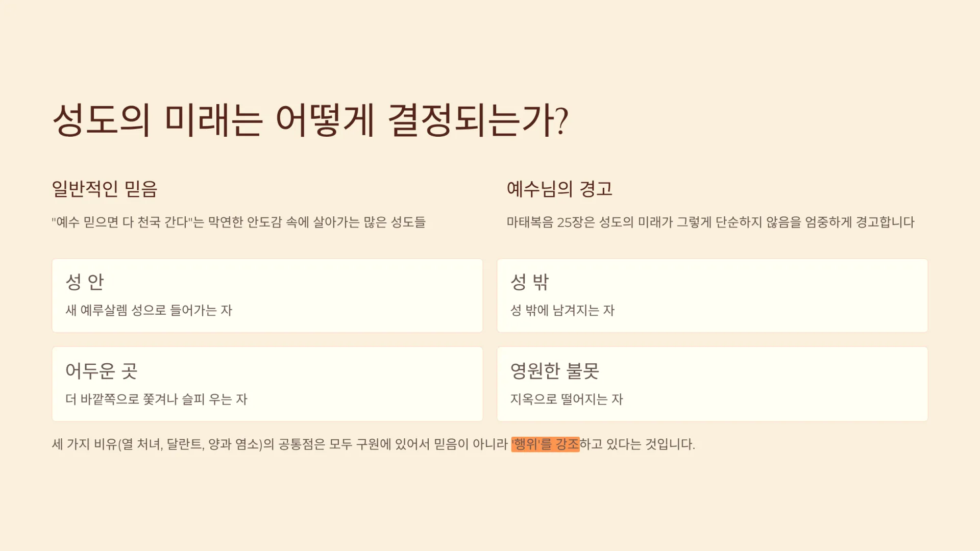
Task: Click the text 더 바깥쪽으로 쫓겨나 슬피 우는 자
Action: pyautogui.click(x=156, y=399)
